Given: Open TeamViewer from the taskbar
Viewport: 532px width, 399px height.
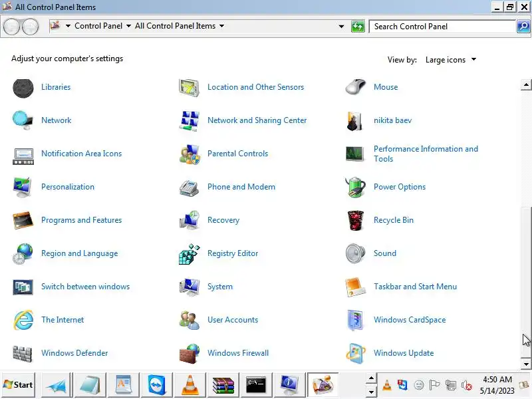Looking at the screenshot, I should [x=156, y=385].
